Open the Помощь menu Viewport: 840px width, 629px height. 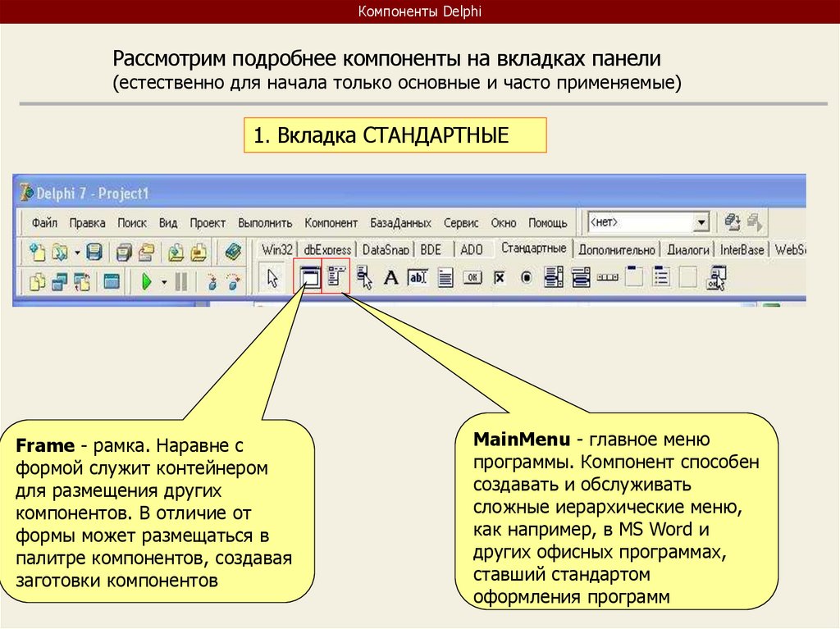tap(547, 222)
